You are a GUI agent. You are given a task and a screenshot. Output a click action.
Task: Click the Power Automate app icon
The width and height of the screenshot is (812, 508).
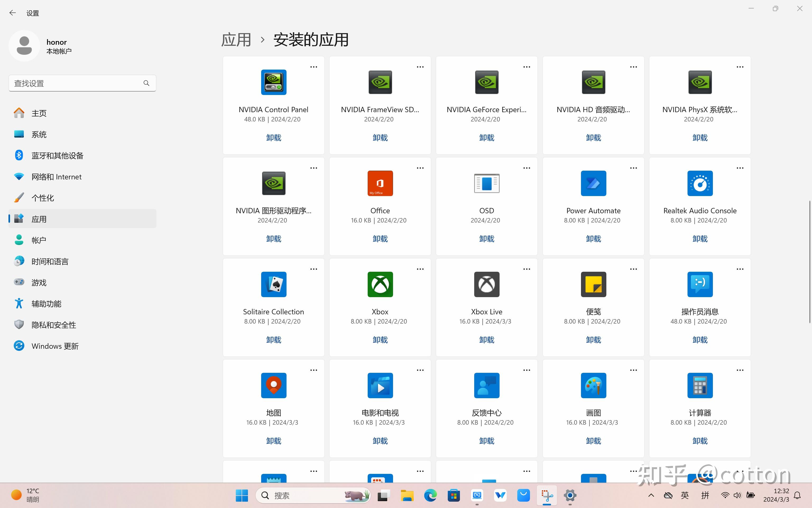[x=593, y=183]
